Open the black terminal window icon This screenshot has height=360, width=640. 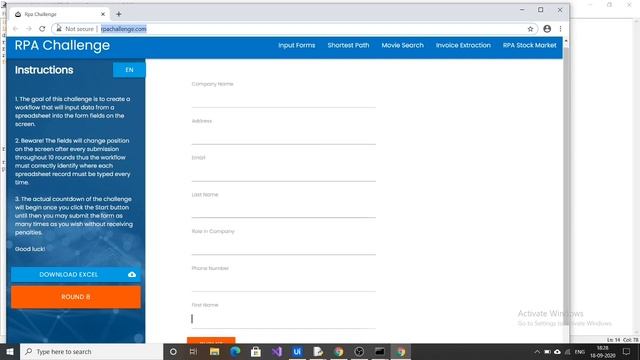click(380, 351)
